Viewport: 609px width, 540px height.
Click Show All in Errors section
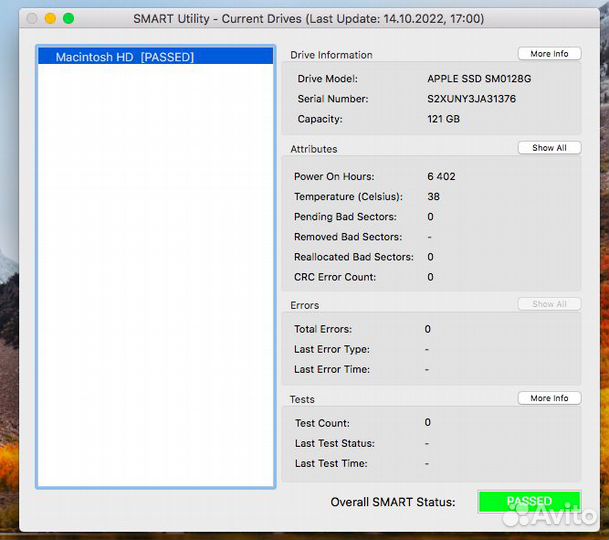pos(549,304)
